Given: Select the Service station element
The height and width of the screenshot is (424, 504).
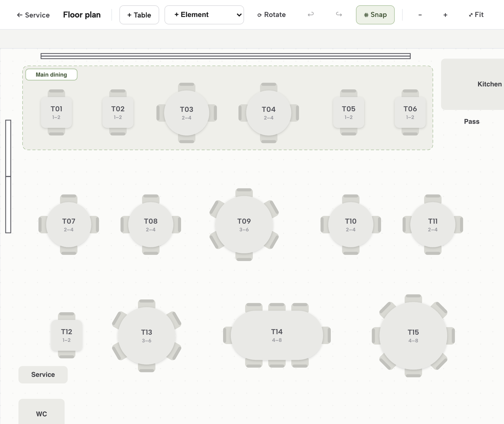Looking at the screenshot, I should click(x=43, y=375).
